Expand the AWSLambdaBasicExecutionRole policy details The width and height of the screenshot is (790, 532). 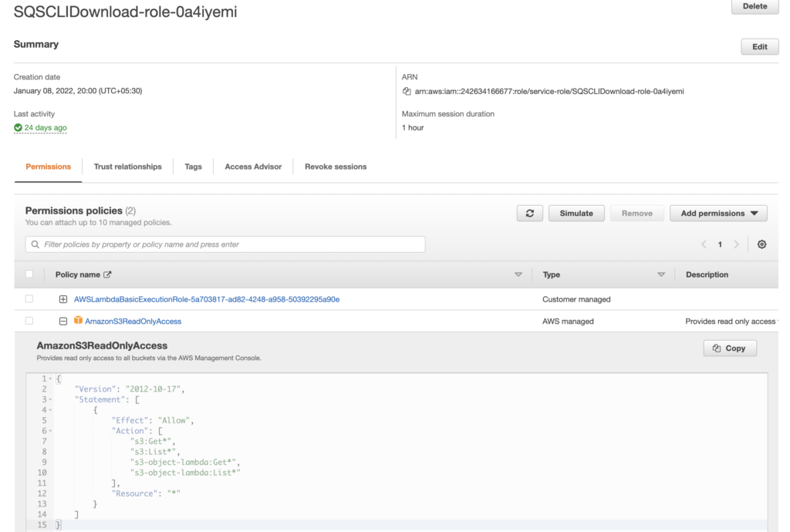point(62,298)
